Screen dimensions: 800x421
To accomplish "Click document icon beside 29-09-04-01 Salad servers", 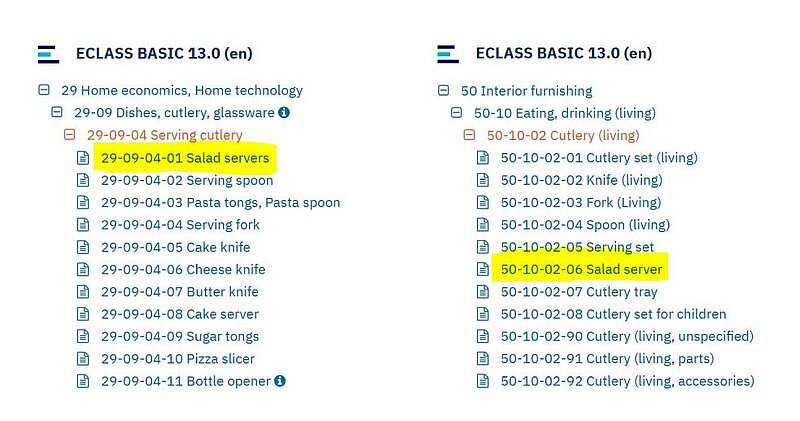I will 84,158.
